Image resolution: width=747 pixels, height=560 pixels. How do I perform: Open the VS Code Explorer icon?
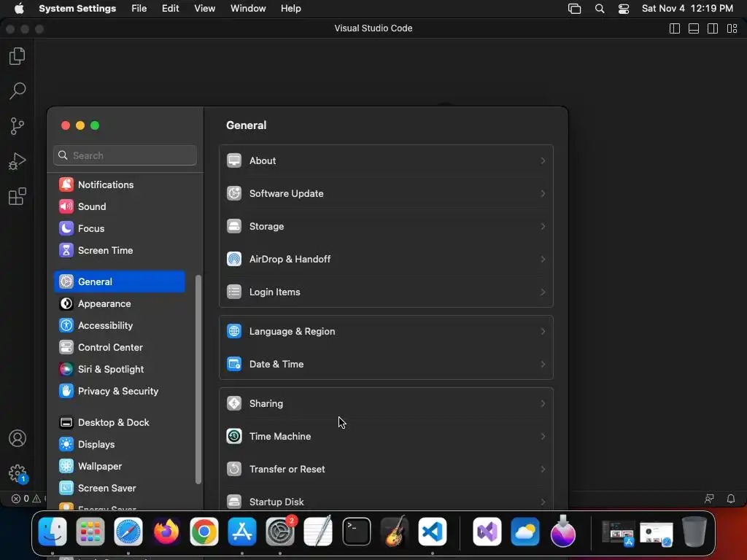pos(18,56)
